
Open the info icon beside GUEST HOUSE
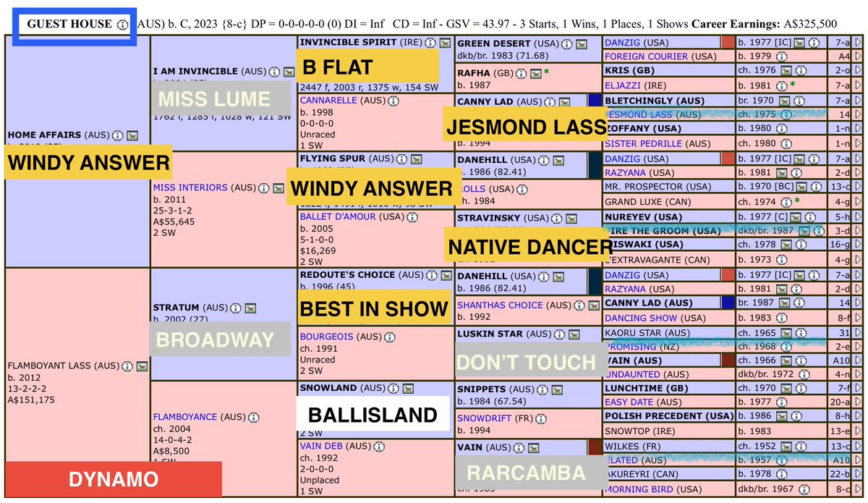coord(122,24)
